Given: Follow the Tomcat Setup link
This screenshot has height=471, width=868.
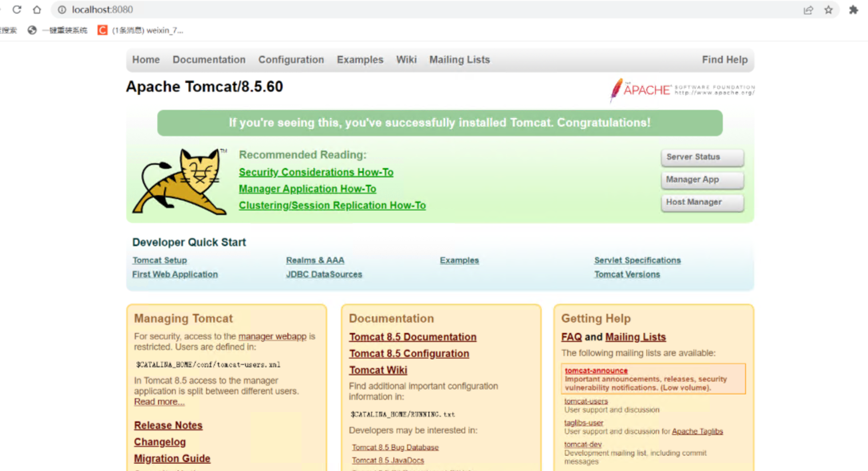Looking at the screenshot, I should 160,260.
